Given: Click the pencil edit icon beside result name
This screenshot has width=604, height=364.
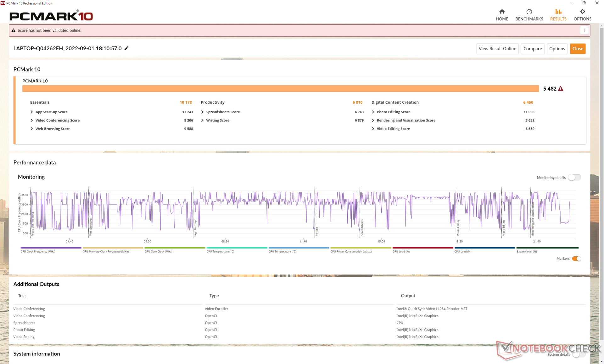Looking at the screenshot, I should point(126,48).
